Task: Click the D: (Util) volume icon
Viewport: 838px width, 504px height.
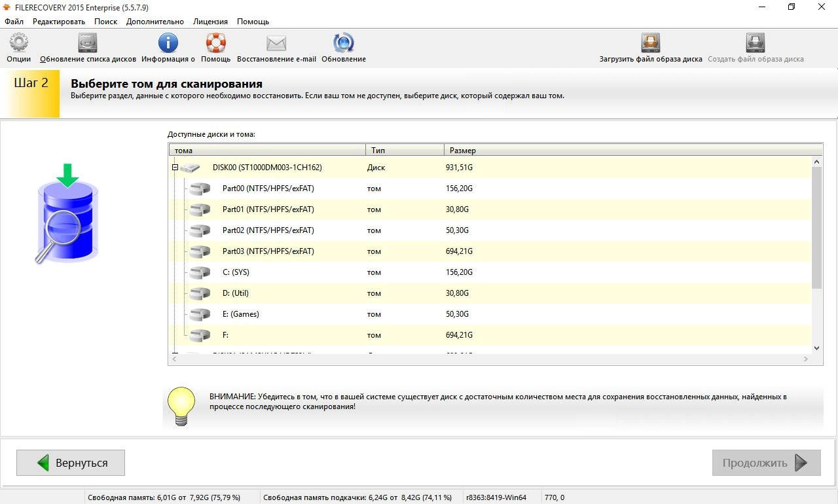Action: pos(200,293)
